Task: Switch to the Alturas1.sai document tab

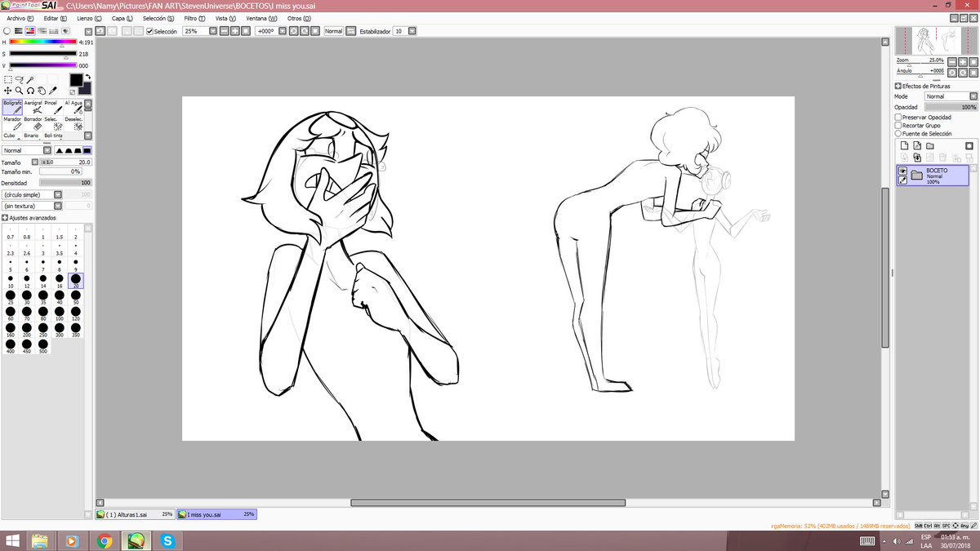Action: [135, 515]
